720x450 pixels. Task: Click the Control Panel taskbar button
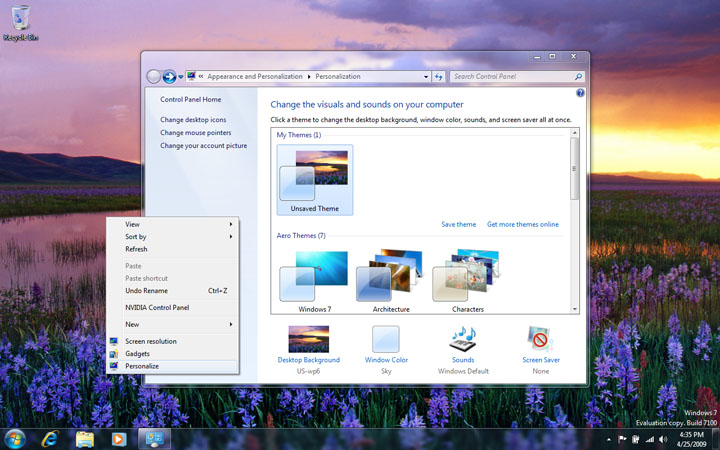click(155, 439)
